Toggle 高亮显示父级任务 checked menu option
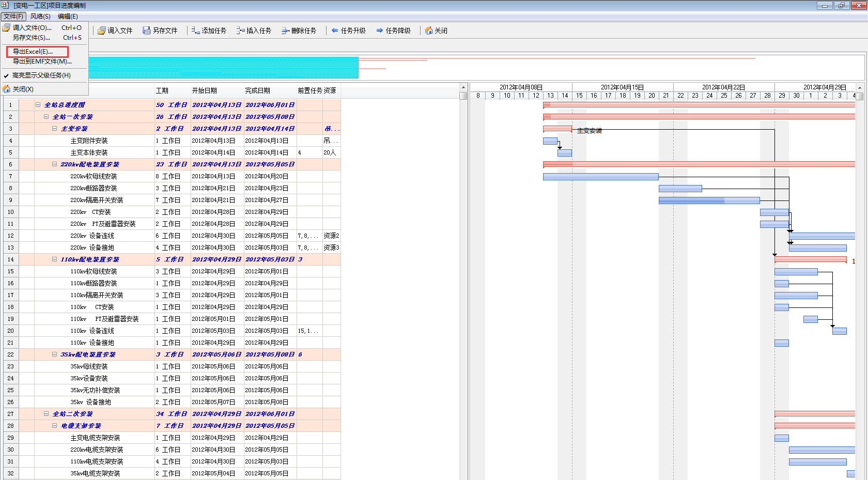Image resolution: width=868 pixels, height=480 pixels. tap(41, 75)
